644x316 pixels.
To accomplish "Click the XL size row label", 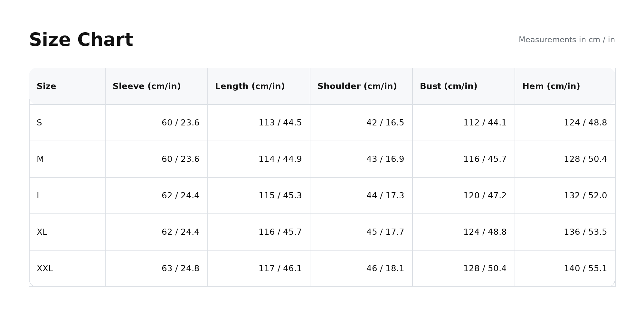I will [42, 232].
